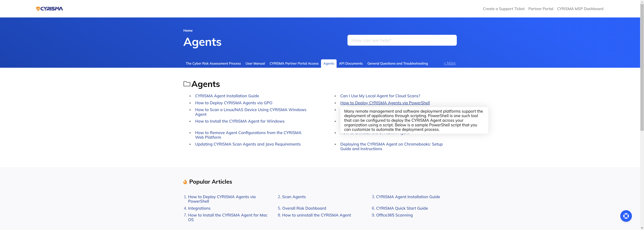Screen dimensions: 644x230
Task: Click the Home breadcrumb
Action: click(188, 30)
